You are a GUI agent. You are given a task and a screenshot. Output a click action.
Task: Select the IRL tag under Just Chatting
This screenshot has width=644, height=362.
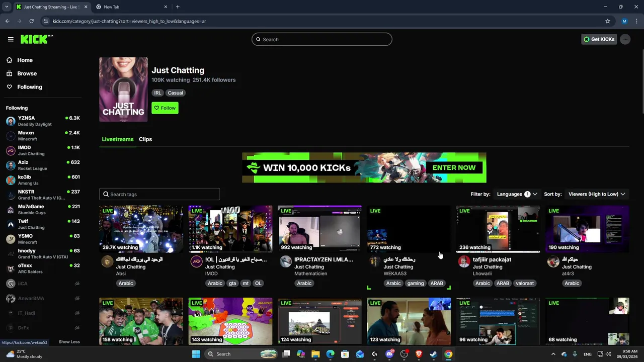click(157, 93)
